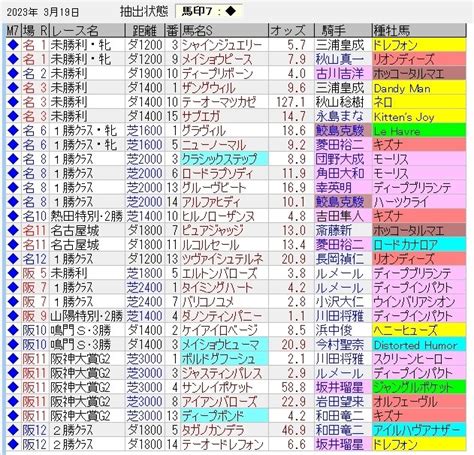474x455 pixels.
Task: Click the horse name ディープボンド
Action: pos(213,416)
